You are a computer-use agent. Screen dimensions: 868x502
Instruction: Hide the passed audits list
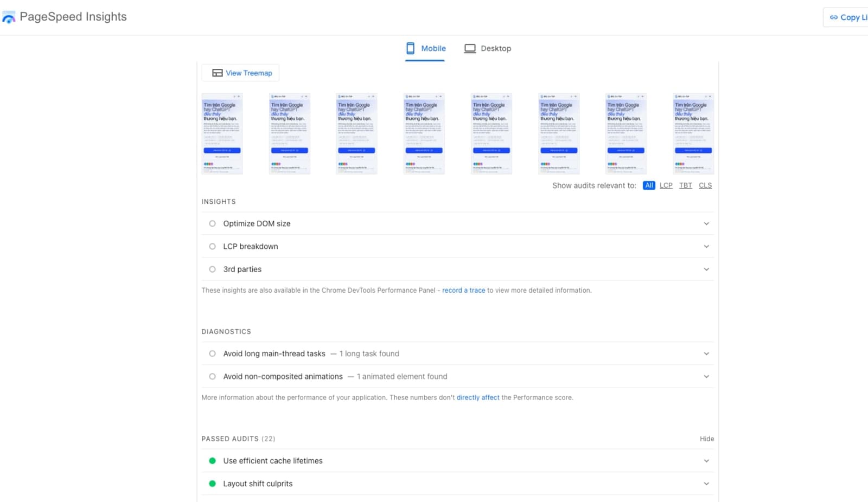coord(707,439)
